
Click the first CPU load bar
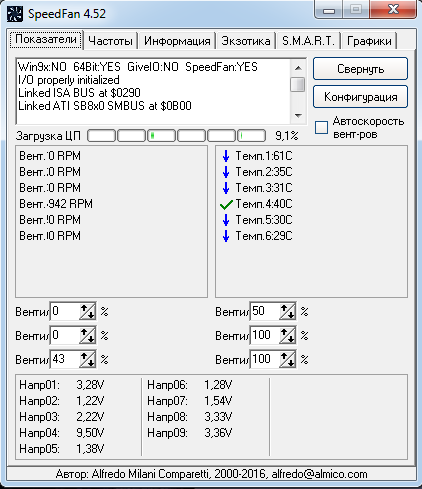point(101,136)
